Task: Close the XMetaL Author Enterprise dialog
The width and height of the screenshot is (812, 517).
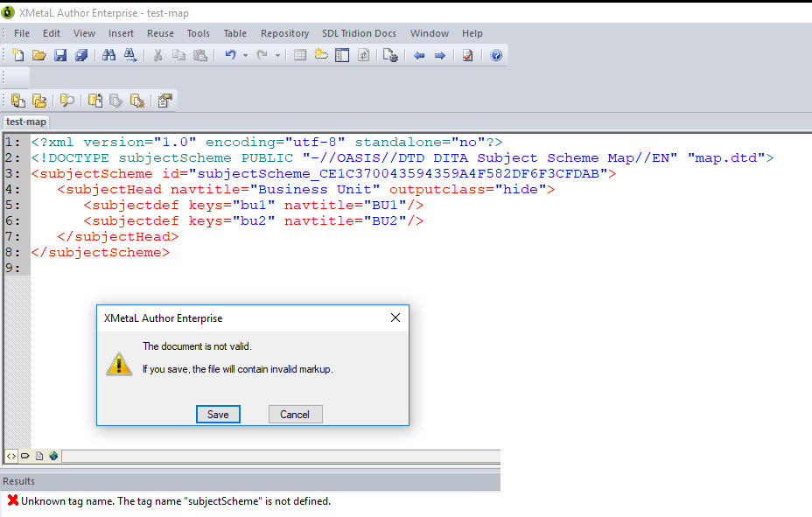Action: point(395,318)
